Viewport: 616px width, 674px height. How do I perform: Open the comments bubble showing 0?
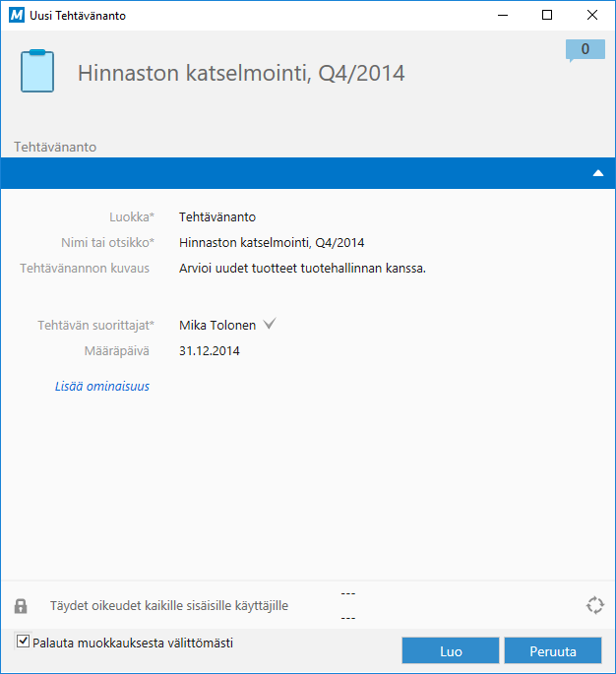(x=585, y=50)
